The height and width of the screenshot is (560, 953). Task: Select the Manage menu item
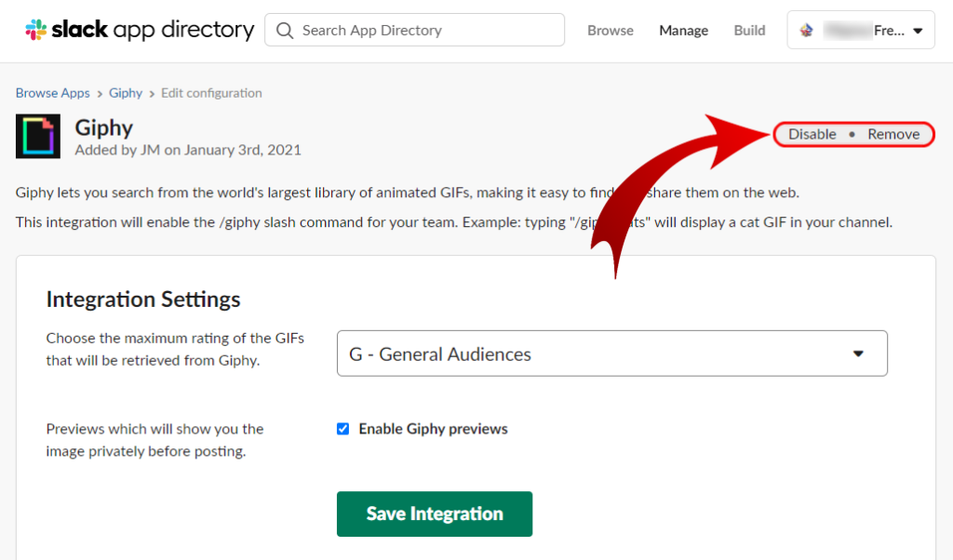point(683,30)
